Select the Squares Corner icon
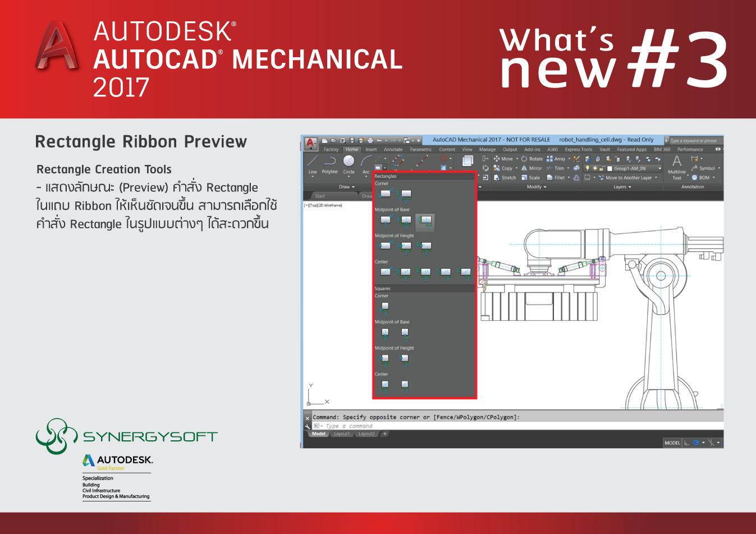756x534 pixels. [x=385, y=307]
